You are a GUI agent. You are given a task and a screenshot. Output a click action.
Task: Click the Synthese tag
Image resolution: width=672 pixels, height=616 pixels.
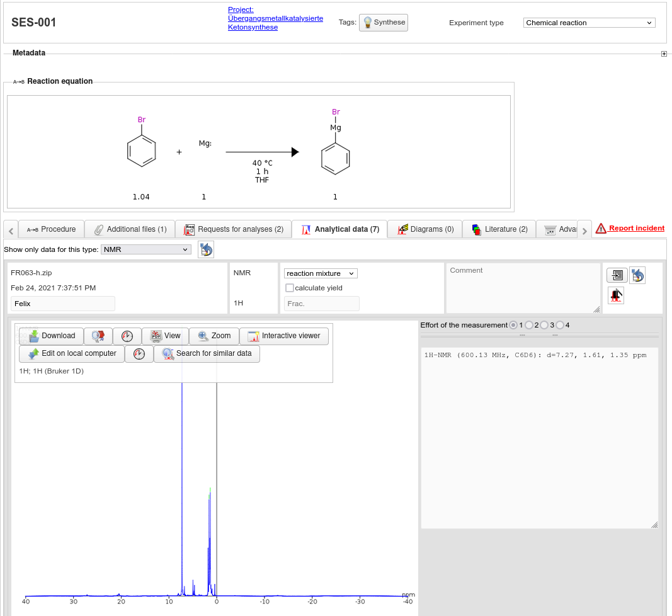384,23
